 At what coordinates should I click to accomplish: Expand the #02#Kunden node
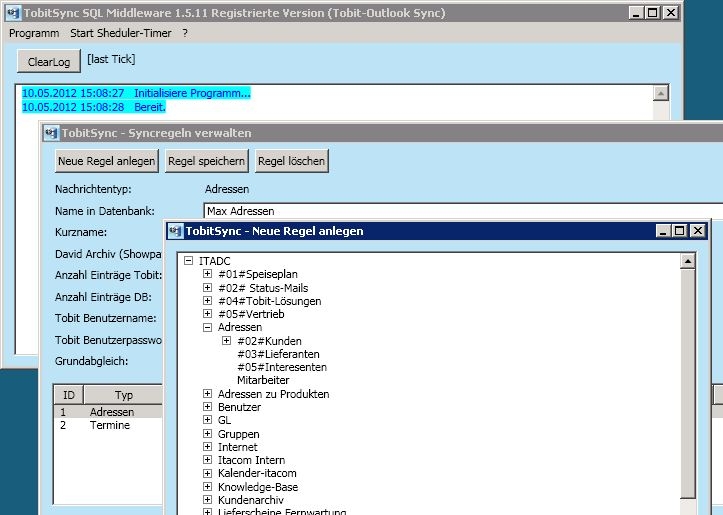pyautogui.click(x=226, y=341)
